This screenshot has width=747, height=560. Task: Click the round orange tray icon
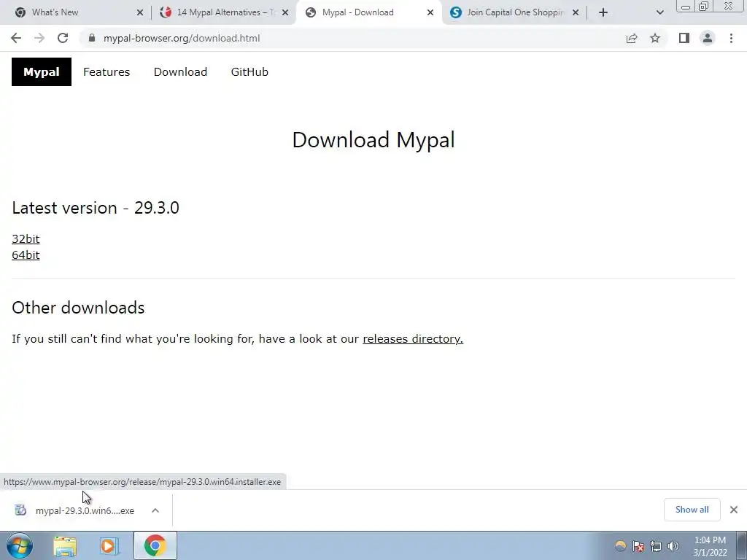[x=620, y=546]
